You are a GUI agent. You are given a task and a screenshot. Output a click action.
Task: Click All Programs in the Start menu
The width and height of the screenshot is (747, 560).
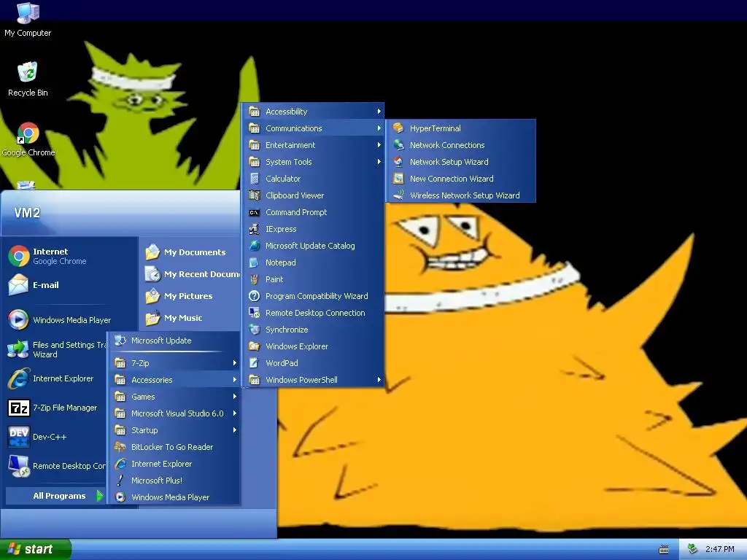coord(55,496)
